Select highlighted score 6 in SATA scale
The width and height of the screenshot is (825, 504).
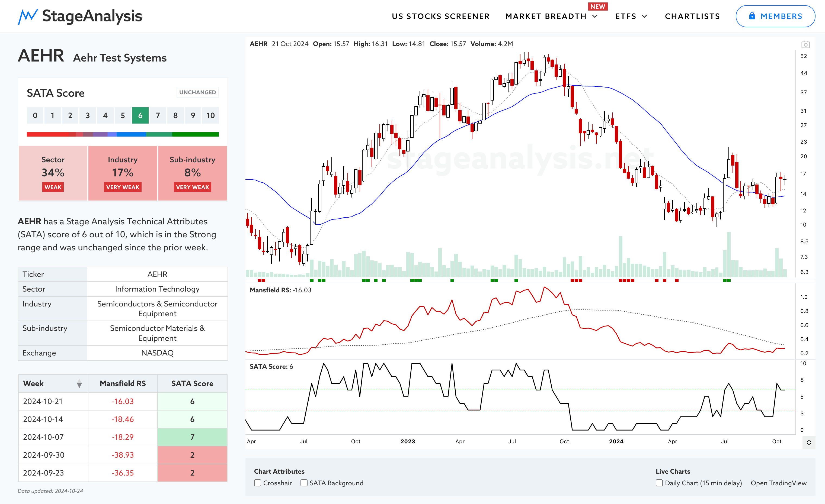click(x=140, y=115)
